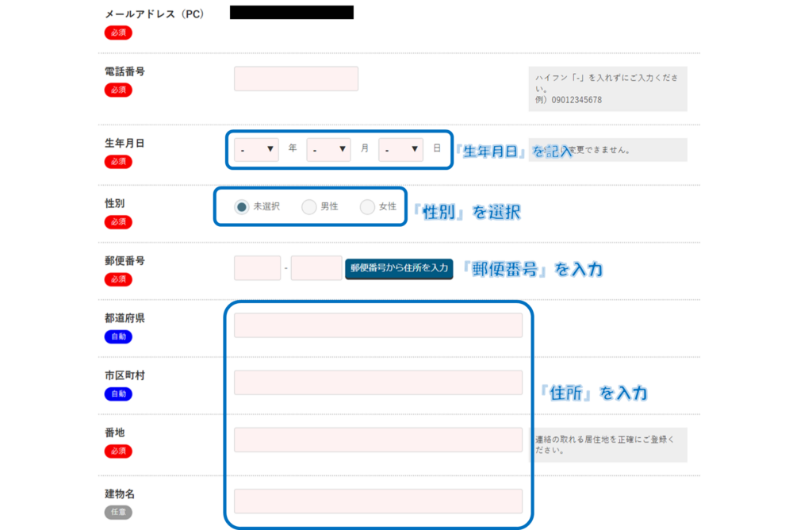Image resolution: width=812 pixels, height=530 pixels.
Task: Click the blue 自動 badge under 市区町村
Action: click(118, 394)
